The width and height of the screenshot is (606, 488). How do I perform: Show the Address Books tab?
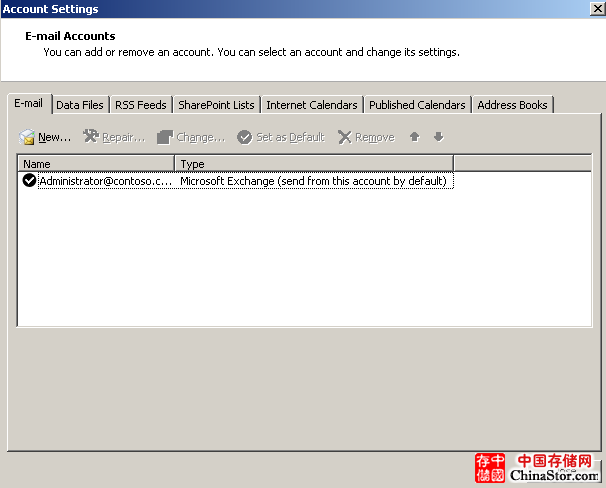pos(513,105)
